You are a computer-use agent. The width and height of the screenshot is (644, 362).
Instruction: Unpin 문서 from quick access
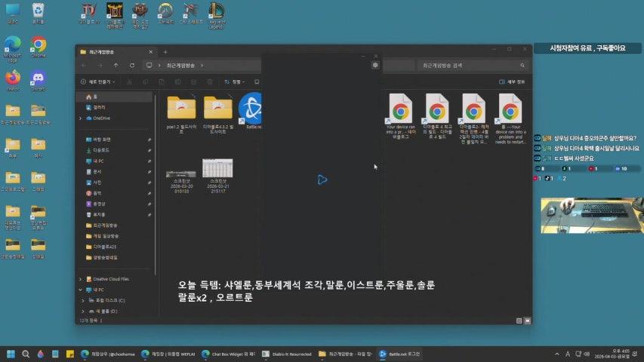pos(149,172)
